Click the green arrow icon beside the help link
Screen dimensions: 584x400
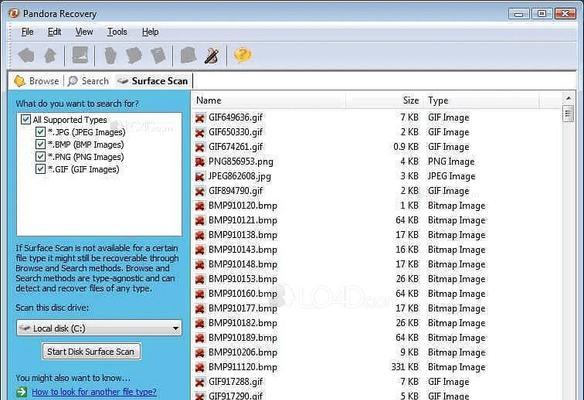pos(22,392)
